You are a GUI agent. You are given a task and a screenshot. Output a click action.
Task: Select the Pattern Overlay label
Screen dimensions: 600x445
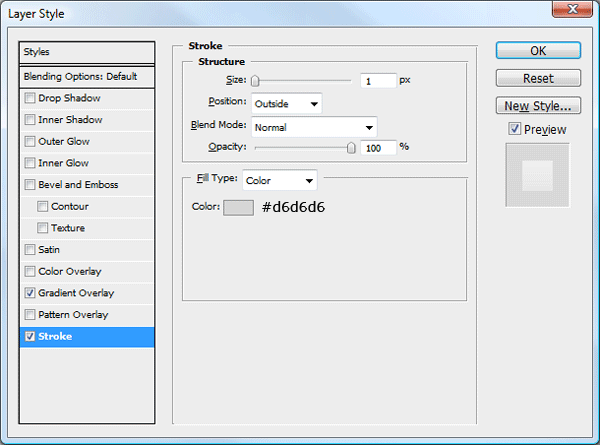(73, 315)
